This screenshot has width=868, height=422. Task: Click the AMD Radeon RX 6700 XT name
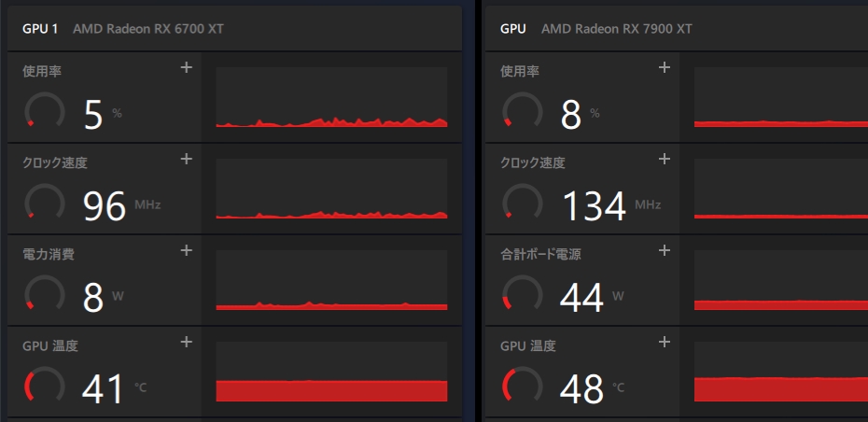148,29
